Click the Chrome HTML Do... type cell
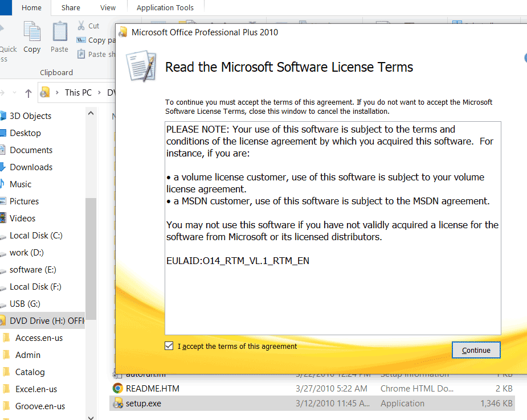Viewport: 527px width, 420px height. pyautogui.click(x=417, y=389)
